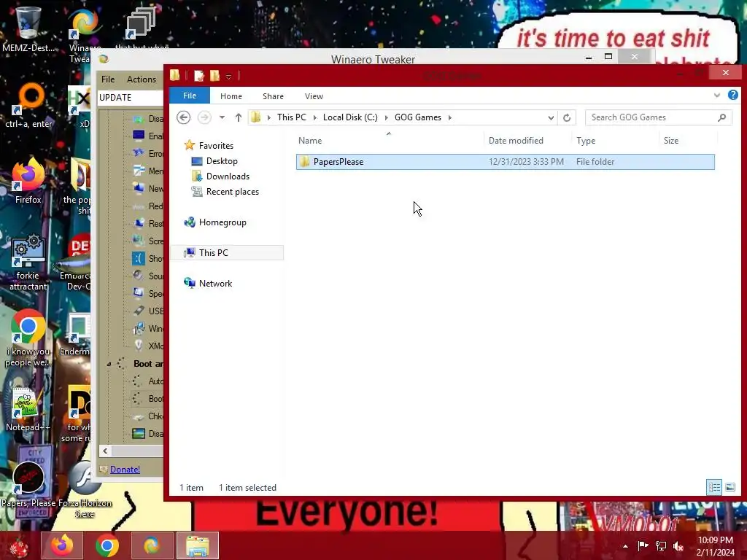
Task: Switch to Firefox in the taskbar
Action: pyautogui.click(x=62, y=545)
